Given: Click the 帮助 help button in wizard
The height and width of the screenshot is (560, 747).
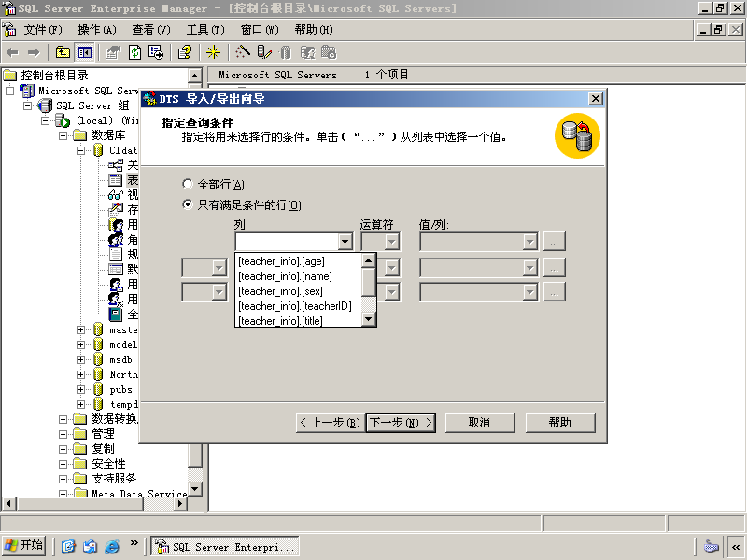Looking at the screenshot, I should 560,423.
